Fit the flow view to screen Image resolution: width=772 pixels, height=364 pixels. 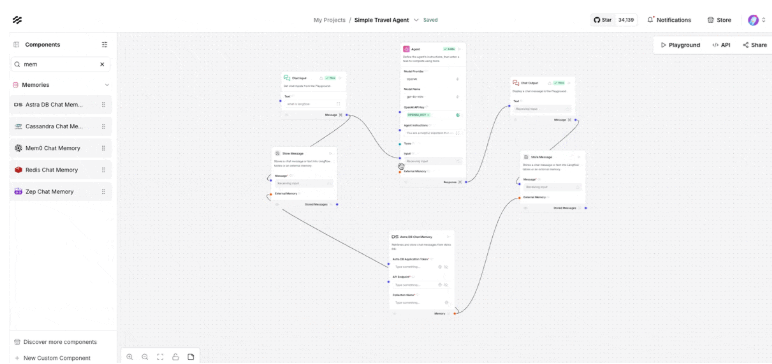(160, 357)
